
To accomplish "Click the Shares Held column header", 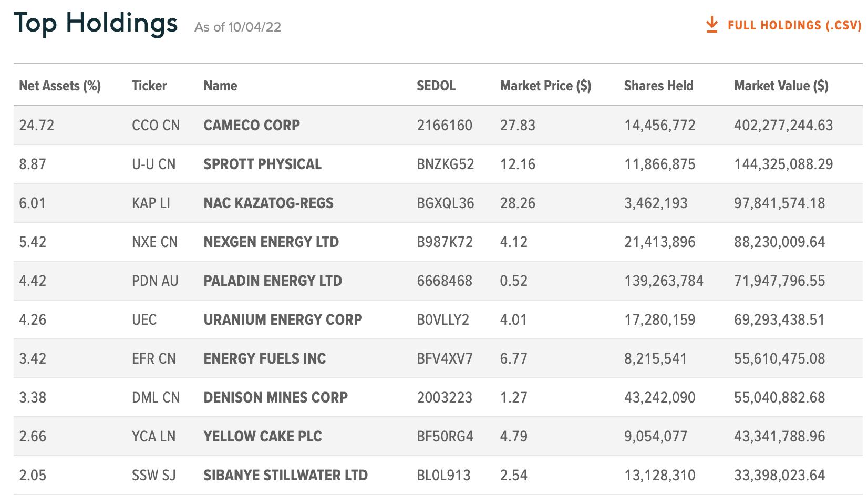I will 658,86.
